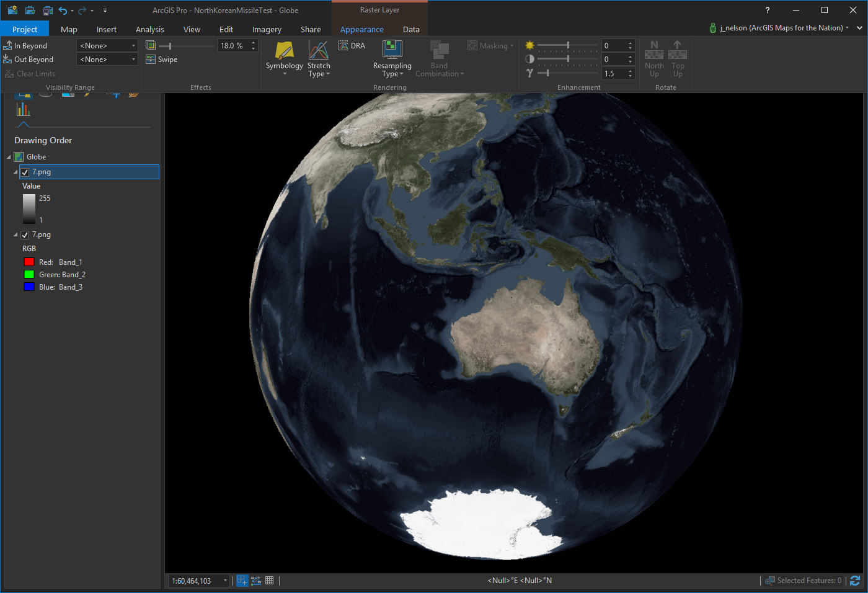Open Customize Quick Access Toolbar dropdown
This screenshot has width=868, height=593.
[x=105, y=10]
